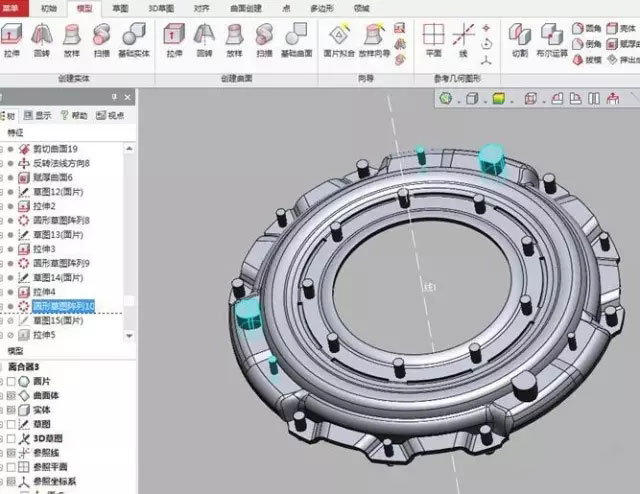640x494 pixels.
Task: Expand the 实体 node in model tree
Action: click(x=1, y=409)
